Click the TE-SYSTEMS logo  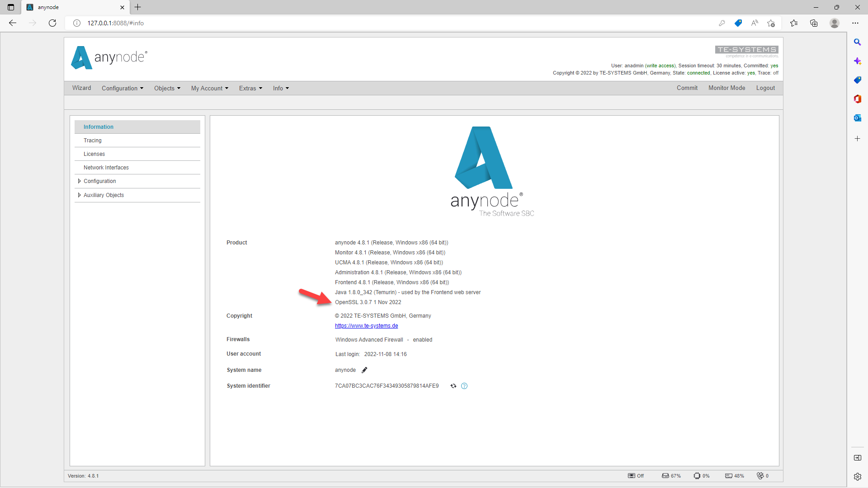[747, 51]
